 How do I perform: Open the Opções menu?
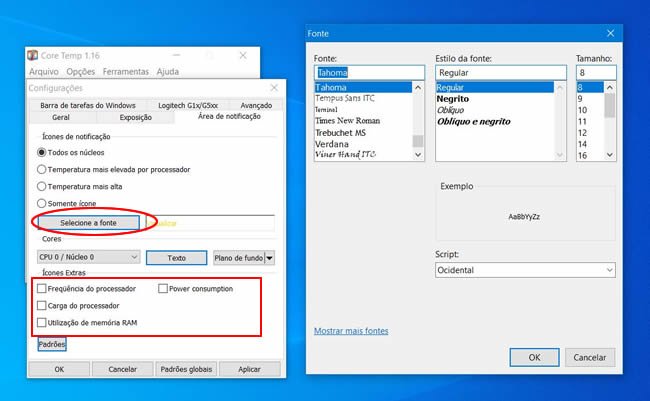pos(80,72)
